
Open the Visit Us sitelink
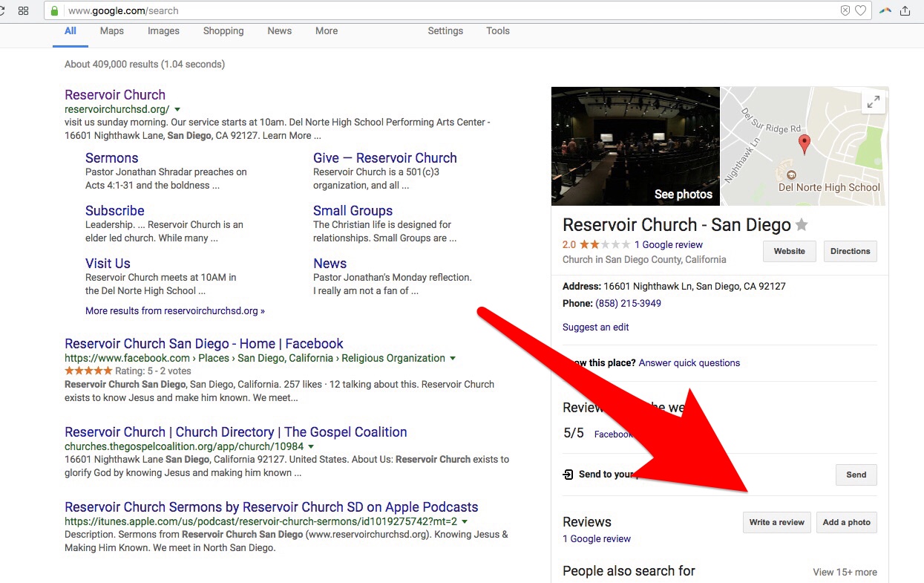(x=108, y=264)
